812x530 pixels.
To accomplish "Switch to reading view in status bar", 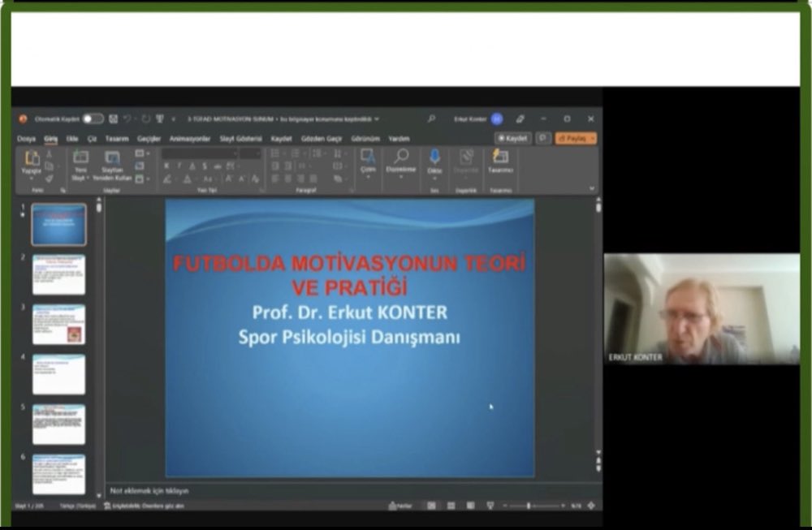I will (x=470, y=506).
